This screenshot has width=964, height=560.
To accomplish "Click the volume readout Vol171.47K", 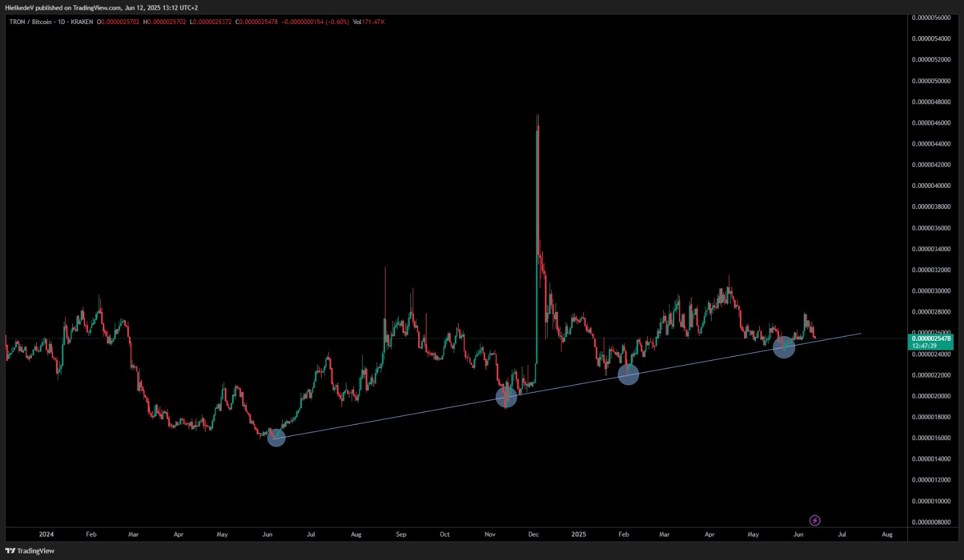I will (369, 22).
